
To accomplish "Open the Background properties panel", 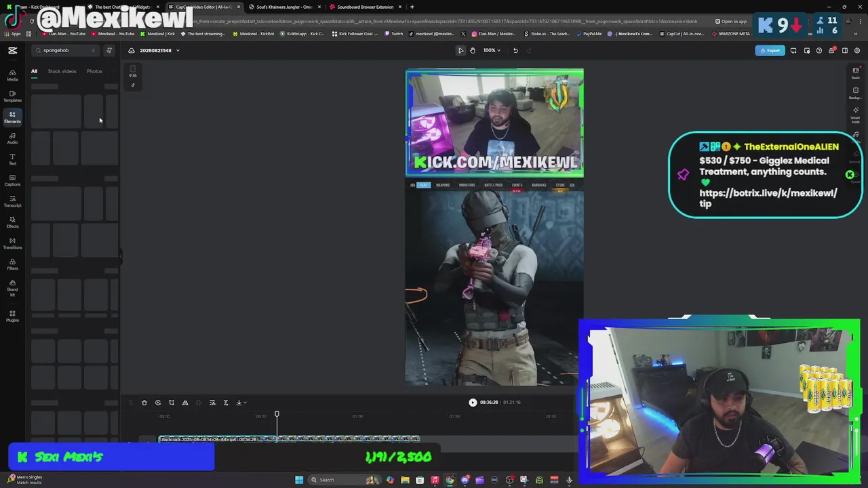I will (x=856, y=92).
